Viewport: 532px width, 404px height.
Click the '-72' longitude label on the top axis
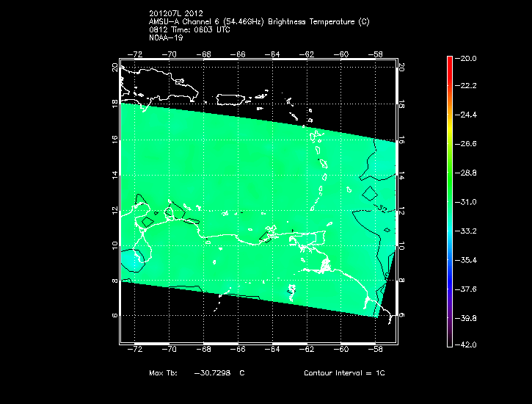point(135,54)
